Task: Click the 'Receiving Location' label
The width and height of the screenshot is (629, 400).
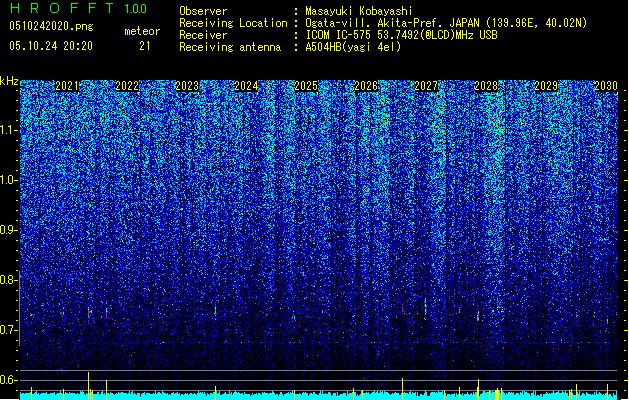Action: click(x=233, y=23)
